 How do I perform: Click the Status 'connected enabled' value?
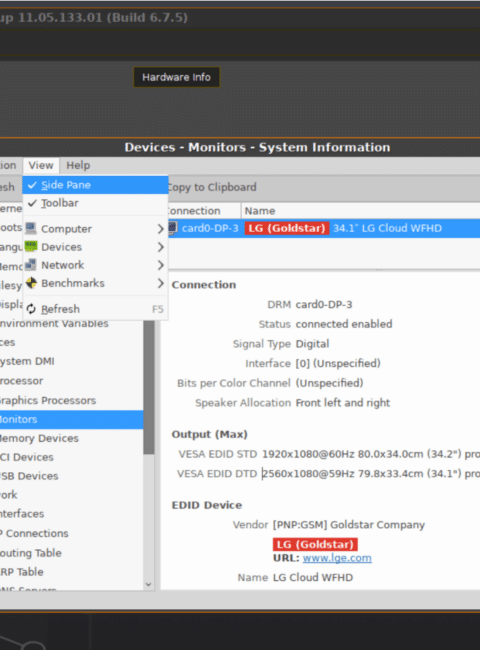coord(344,324)
